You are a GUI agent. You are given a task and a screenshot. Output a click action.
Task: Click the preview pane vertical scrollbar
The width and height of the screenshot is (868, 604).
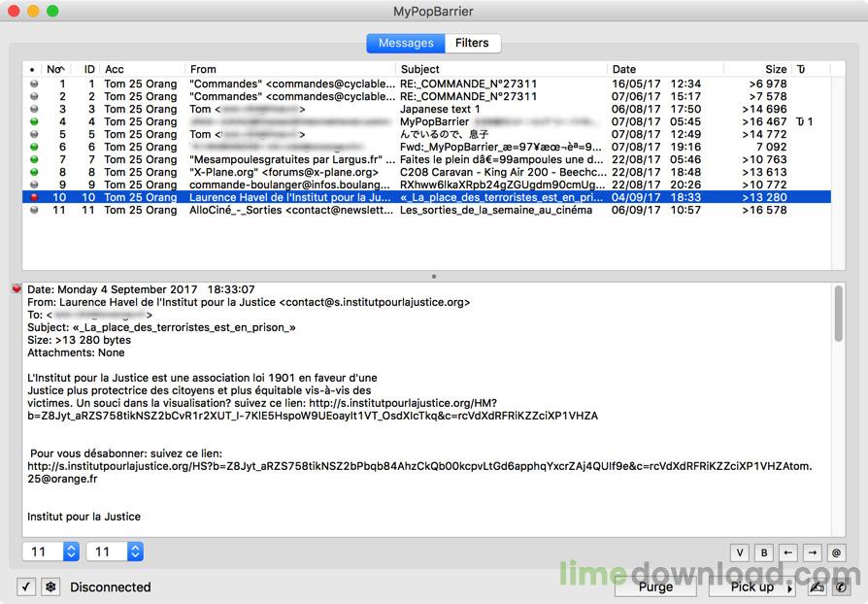pos(839,314)
